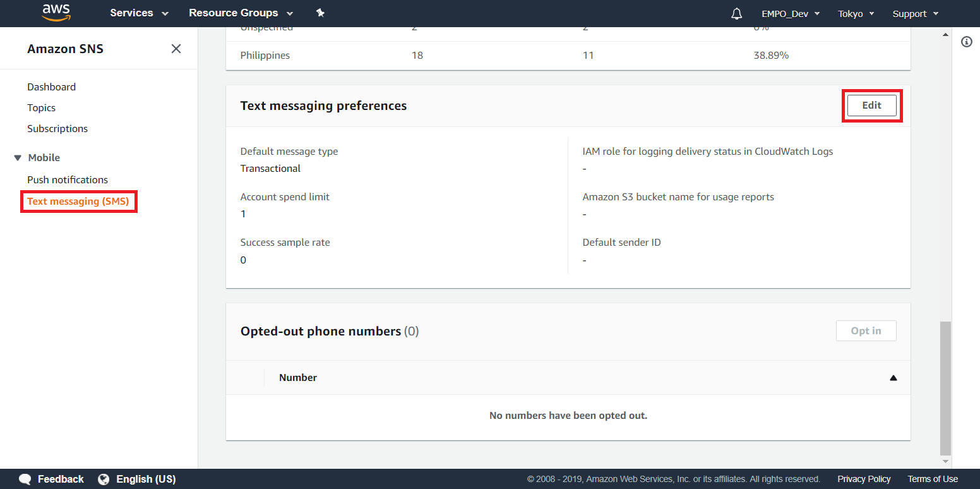Open the EMPO_Dev account menu
The width and height of the screenshot is (980, 489).
(791, 13)
